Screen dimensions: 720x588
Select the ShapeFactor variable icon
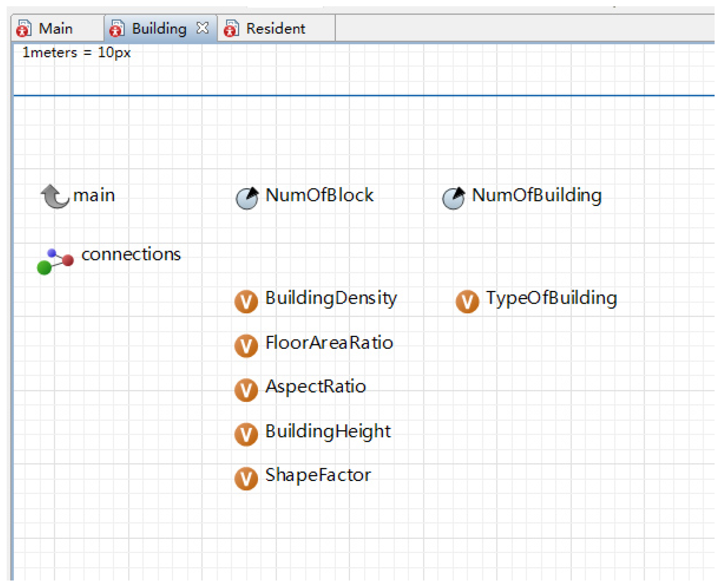pos(246,479)
